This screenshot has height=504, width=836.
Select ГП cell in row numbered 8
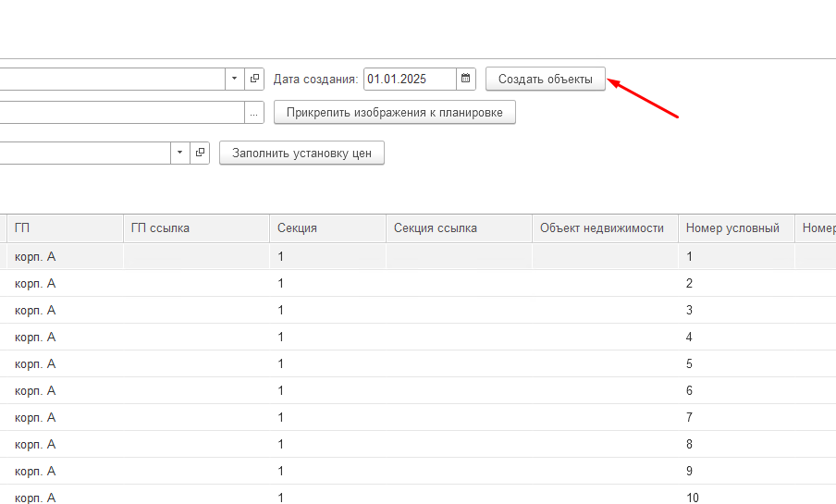tap(65, 444)
